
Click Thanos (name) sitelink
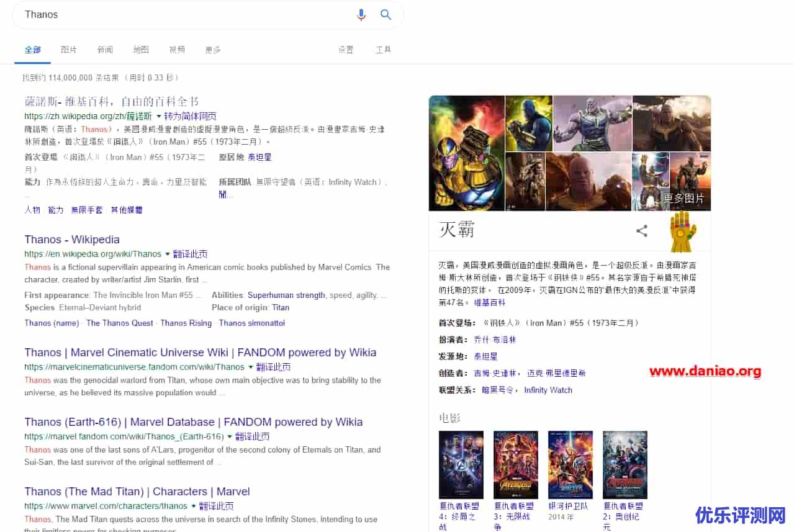(x=52, y=323)
